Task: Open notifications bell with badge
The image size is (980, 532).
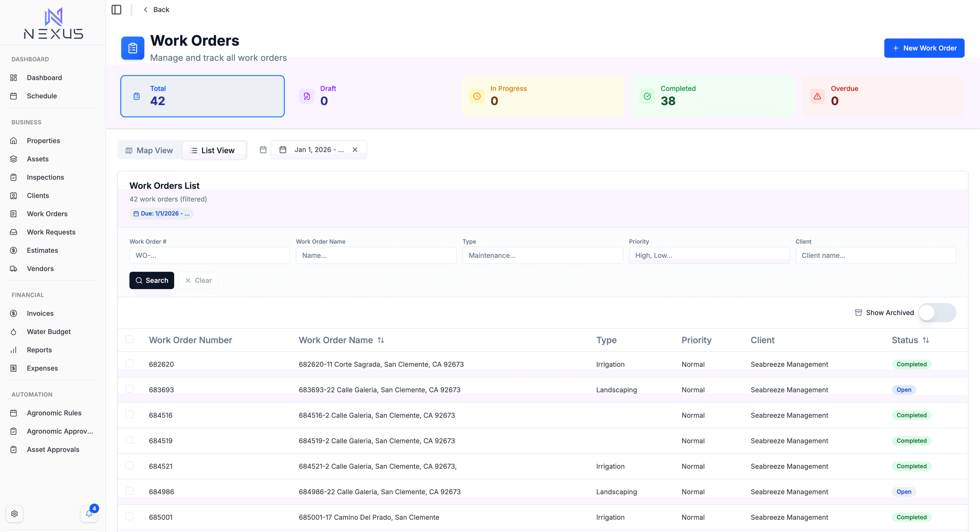Action: 89,514
